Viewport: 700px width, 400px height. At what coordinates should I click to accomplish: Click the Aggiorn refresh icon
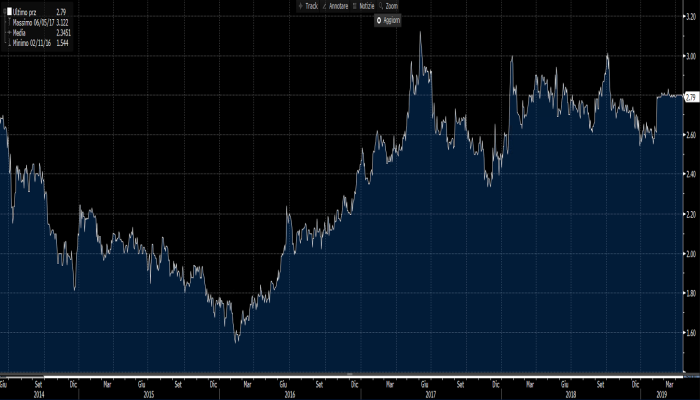click(379, 20)
